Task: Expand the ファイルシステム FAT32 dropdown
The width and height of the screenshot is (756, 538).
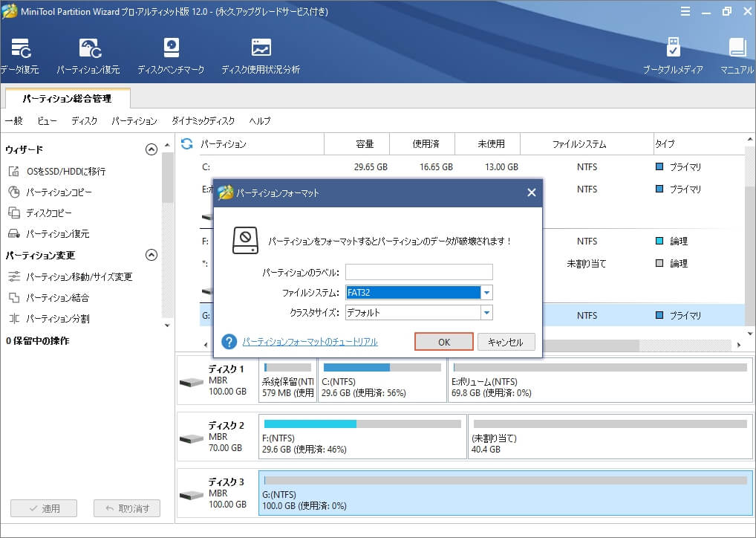Action: point(486,293)
